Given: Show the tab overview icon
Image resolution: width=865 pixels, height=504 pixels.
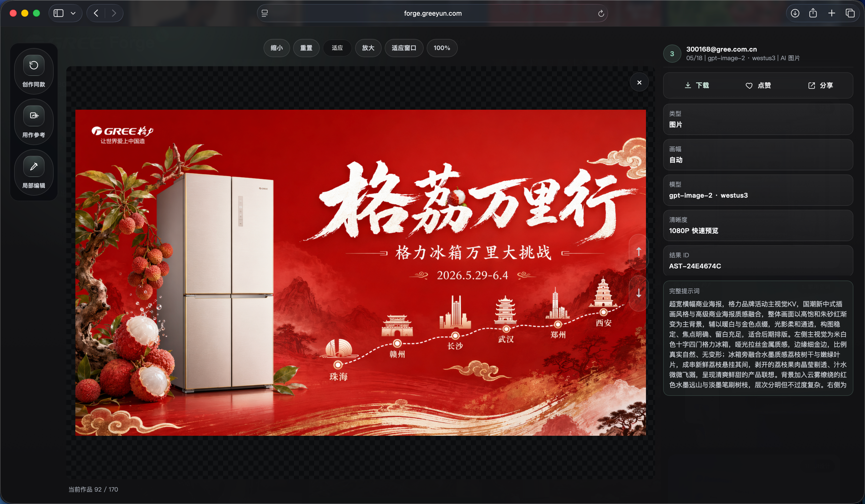Looking at the screenshot, I should point(850,13).
